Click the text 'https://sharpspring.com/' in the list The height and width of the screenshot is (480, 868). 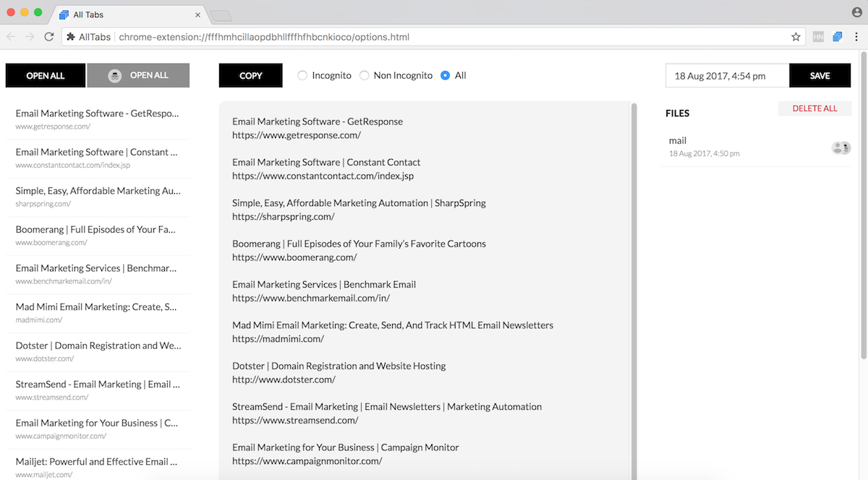(284, 216)
